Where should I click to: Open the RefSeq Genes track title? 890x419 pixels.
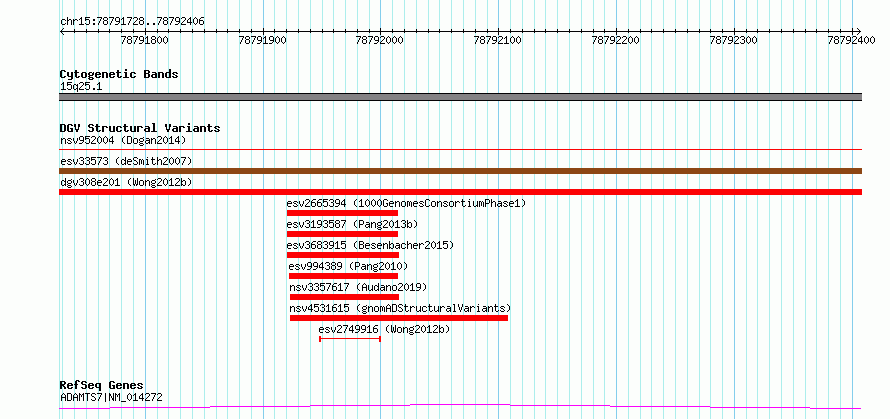tap(102, 386)
